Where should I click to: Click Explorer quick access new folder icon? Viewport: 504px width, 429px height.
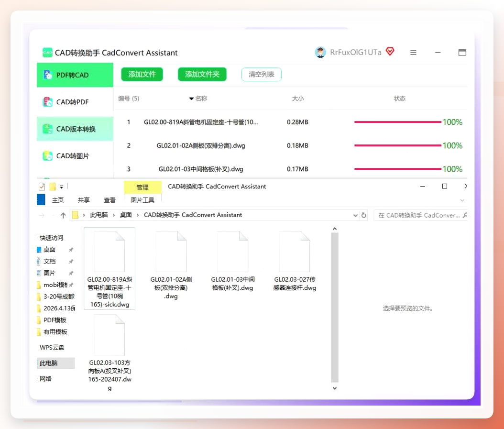(x=53, y=187)
